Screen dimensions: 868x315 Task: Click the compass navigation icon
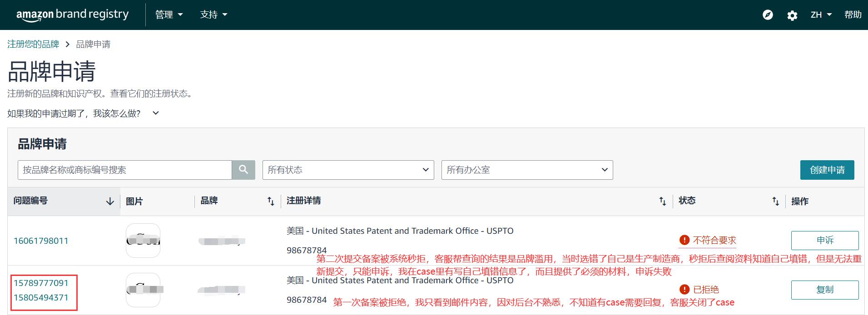(768, 15)
